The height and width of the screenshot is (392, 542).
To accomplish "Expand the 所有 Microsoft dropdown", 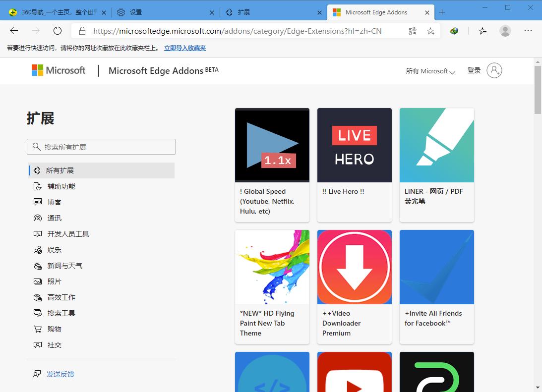I will [x=430, y=71].
